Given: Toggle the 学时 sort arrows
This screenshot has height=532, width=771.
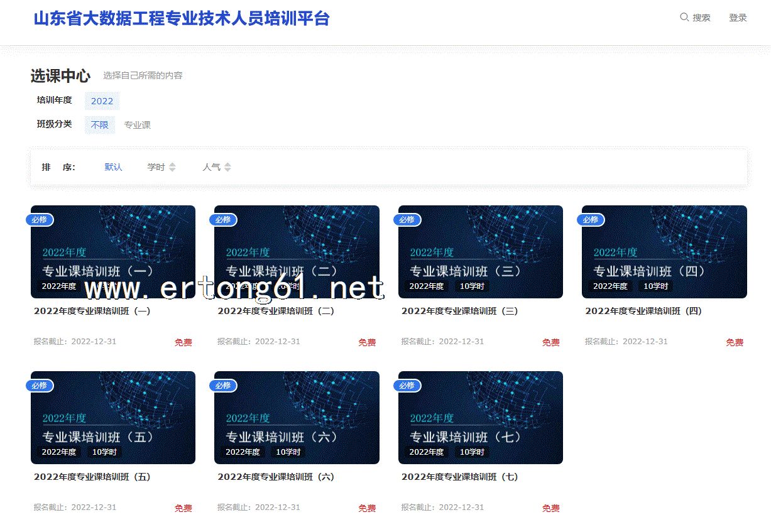Looking at the screenshot, I should pos(172,167).
